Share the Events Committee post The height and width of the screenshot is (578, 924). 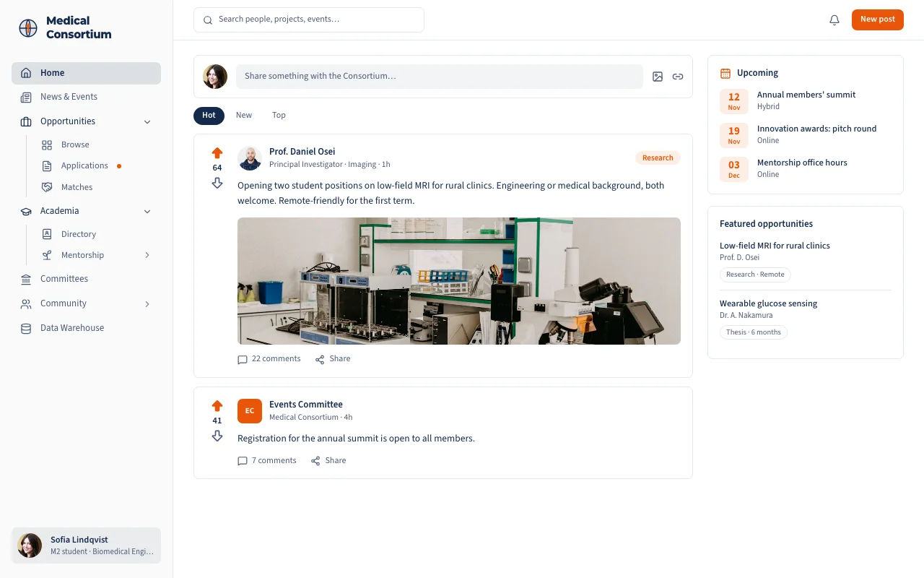point(328,461)
